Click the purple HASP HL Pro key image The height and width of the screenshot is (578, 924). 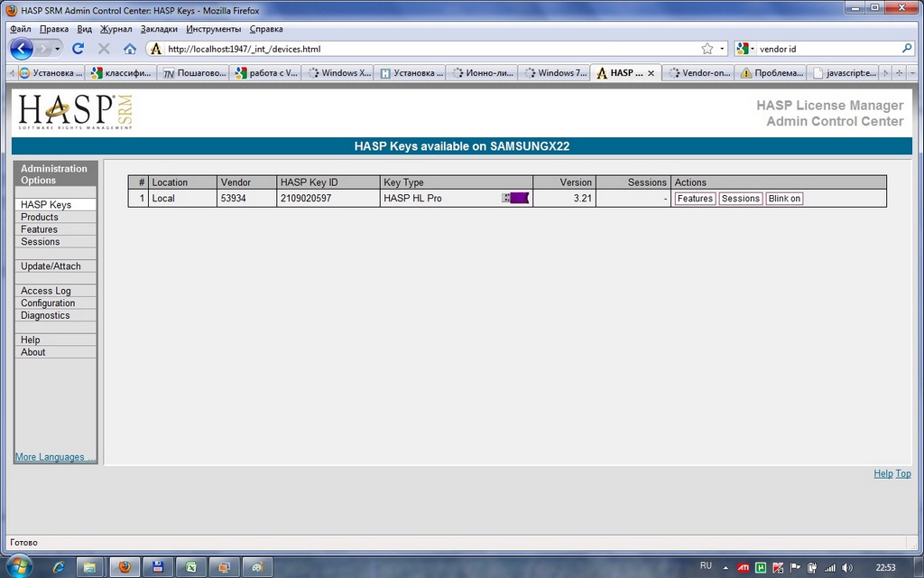(515, 198)
